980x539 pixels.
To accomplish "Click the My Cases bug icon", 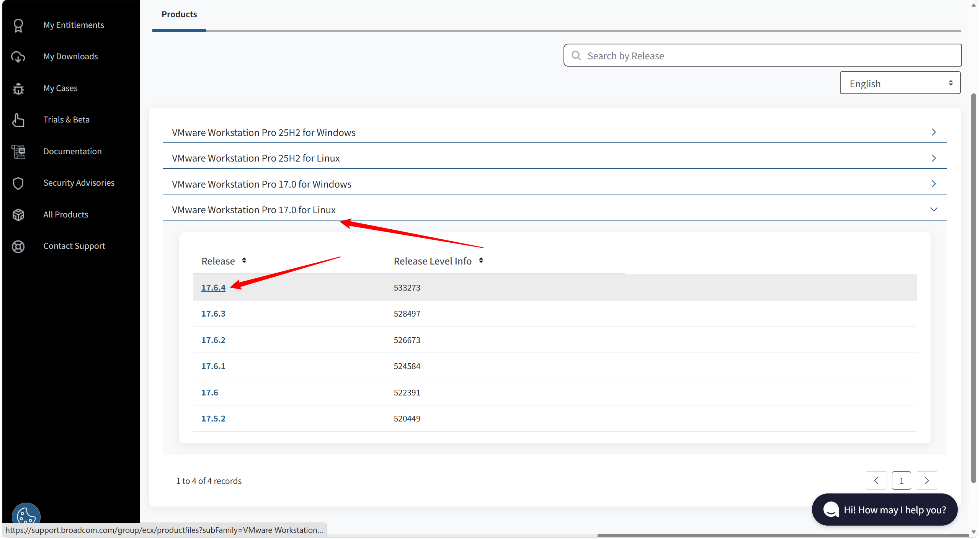I will point(18,88).
